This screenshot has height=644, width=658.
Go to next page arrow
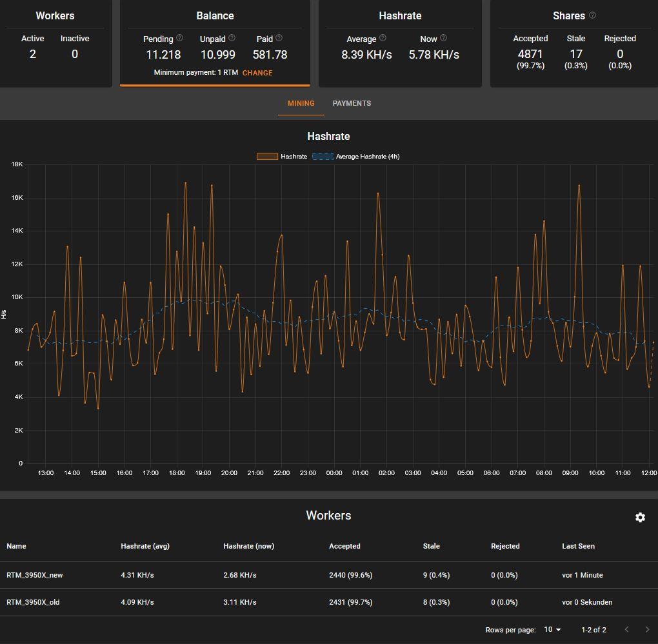(x=646, y=629)
